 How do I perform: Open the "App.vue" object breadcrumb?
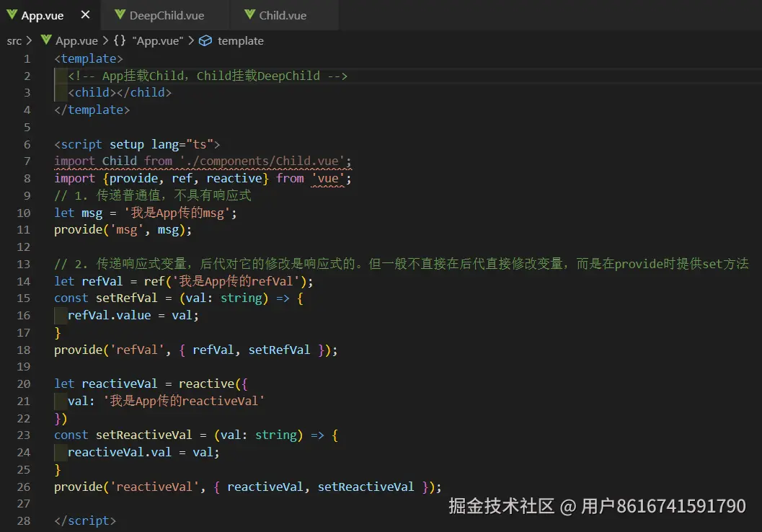coord(157,41)
